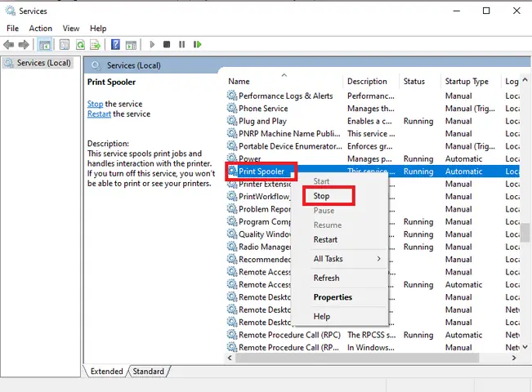Sort by the Name column header
The height and width of the screenshot is (392, 532).
pyautogui.click(x=284, y=82)
